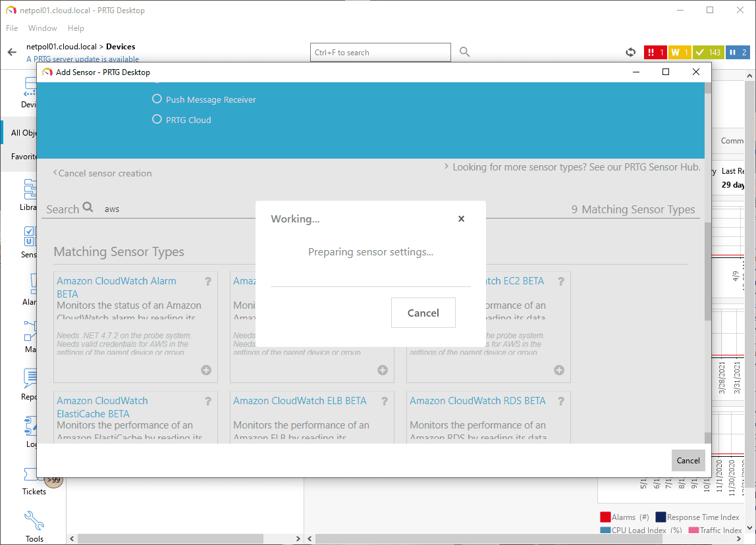756x545 pixels.
Task: Select the Push Message Receiver radio button
Action: pos(157,99)
